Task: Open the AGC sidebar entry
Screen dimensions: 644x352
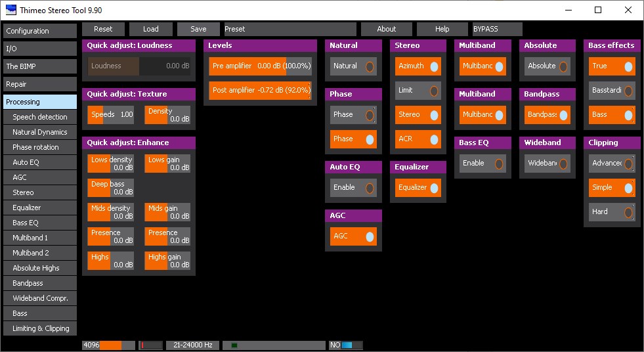Action: tap(40, 177)
